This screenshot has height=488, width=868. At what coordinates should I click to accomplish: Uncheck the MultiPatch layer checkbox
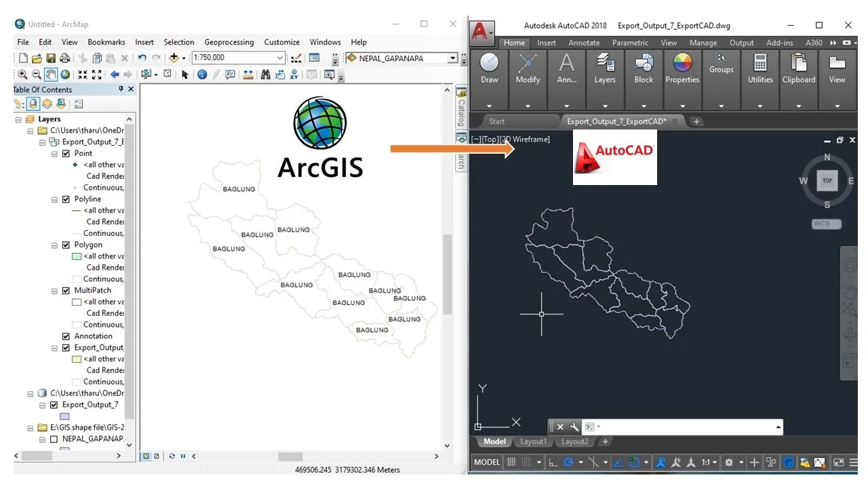(66, 290)
